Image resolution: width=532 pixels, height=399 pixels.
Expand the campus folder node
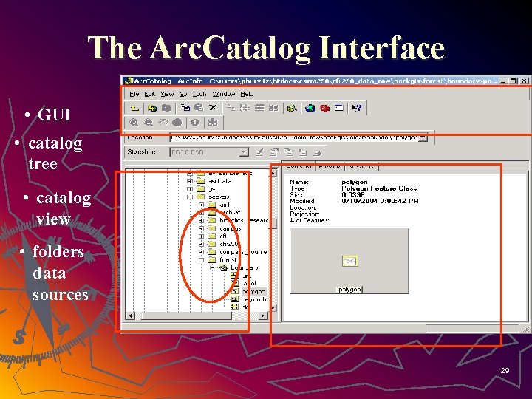tap(201, 228)
